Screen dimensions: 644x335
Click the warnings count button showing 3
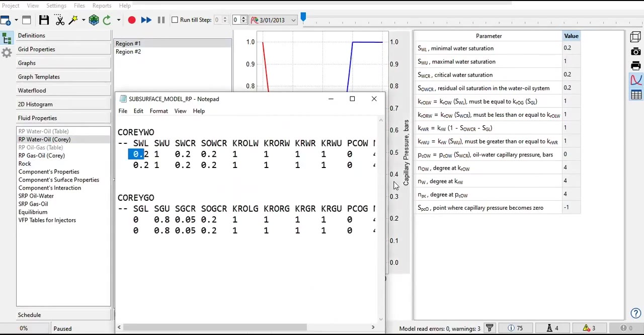[590, 328]
